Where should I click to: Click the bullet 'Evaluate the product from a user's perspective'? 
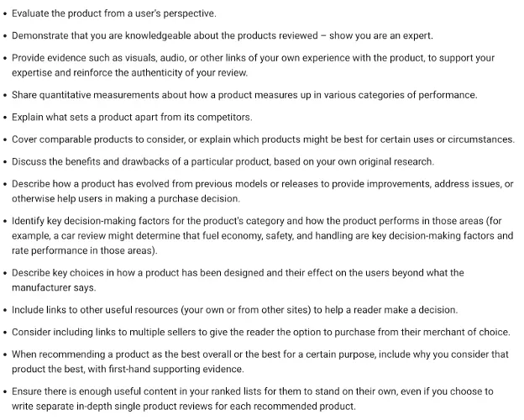(114, 13)
